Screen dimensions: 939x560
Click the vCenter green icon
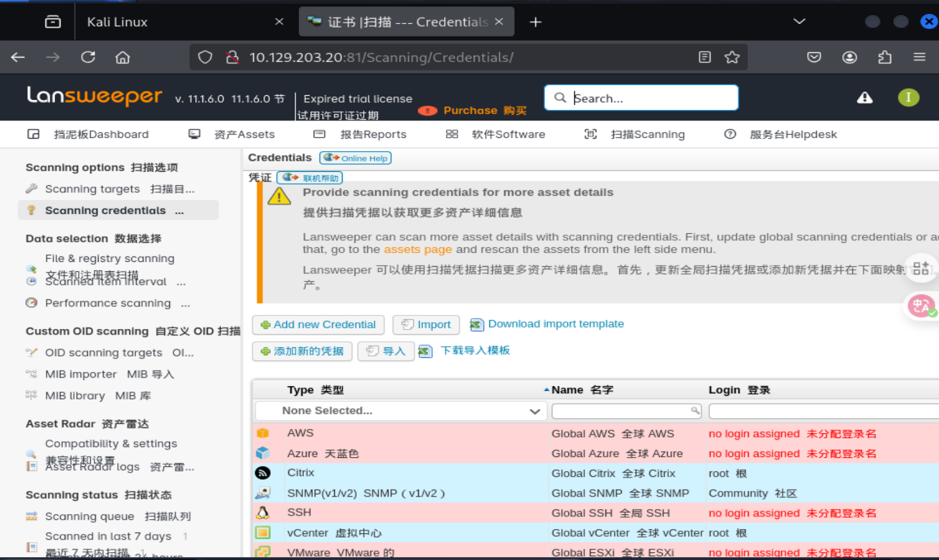pos(263,533)
